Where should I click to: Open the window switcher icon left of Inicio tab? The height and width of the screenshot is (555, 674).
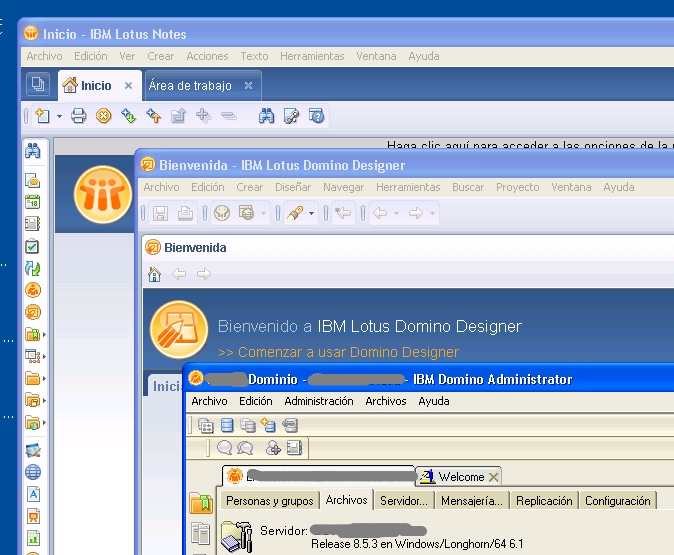point(38,84)
